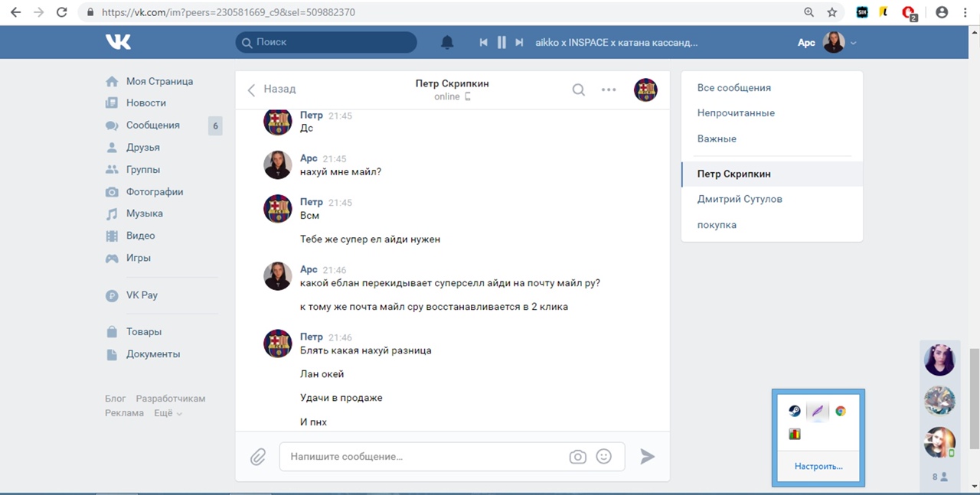Open camera icon to attach photo
The image size is (980, 495).
577,457
